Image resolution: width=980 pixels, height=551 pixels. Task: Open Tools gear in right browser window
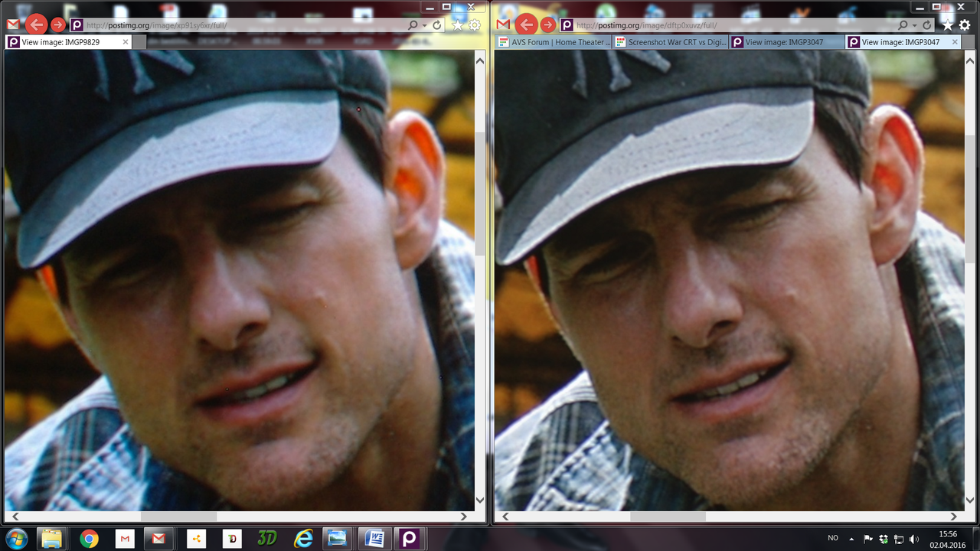click(965, 25)
